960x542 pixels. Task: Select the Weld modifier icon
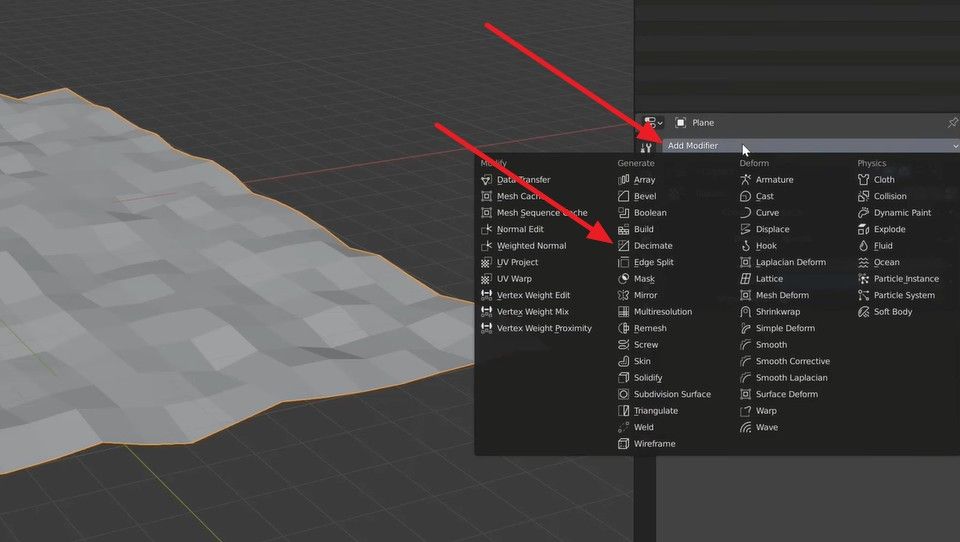(623, 427)
